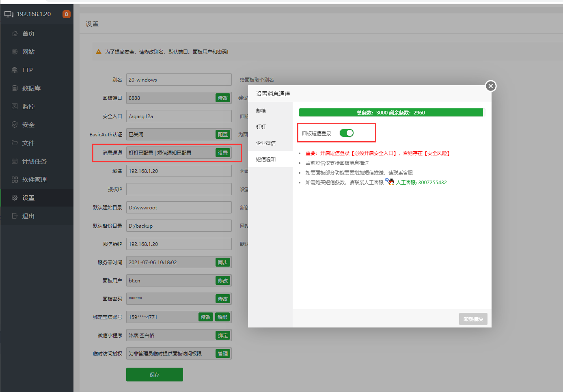Toggle the 面板短信登录 switch off
This screenshot has height=392, width=563.
click(x=347, y=133)
